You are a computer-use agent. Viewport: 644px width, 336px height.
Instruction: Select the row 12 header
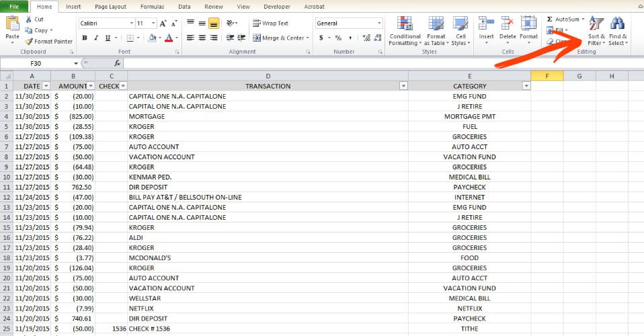point(7,197)
